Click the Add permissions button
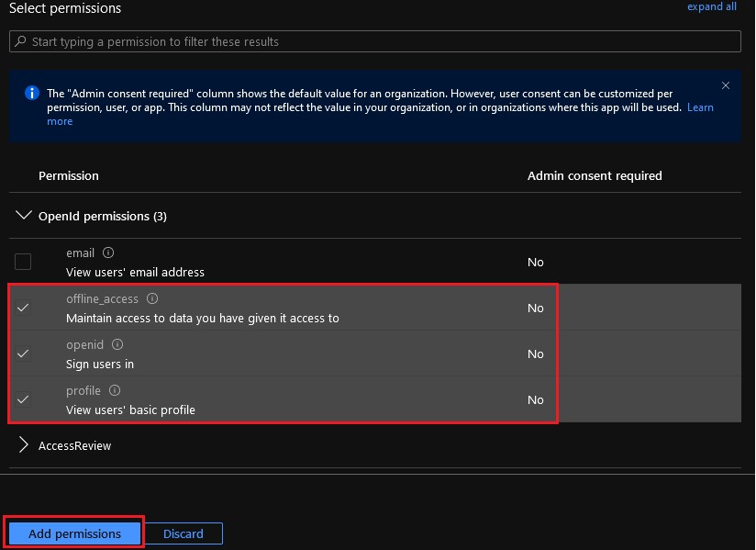The height and width of the screenshot is (550, 756). 73,533
